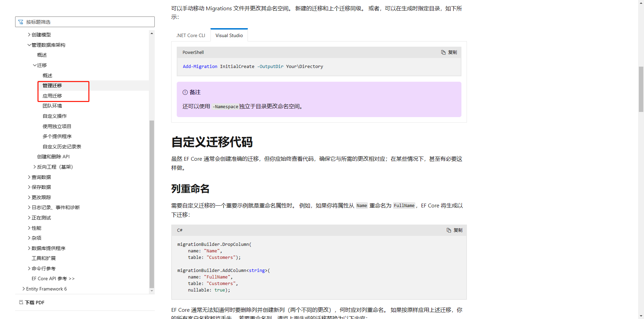Expand the 杂项 node
The height and width of the screenshot is (319, 644).
click(29, 238)
